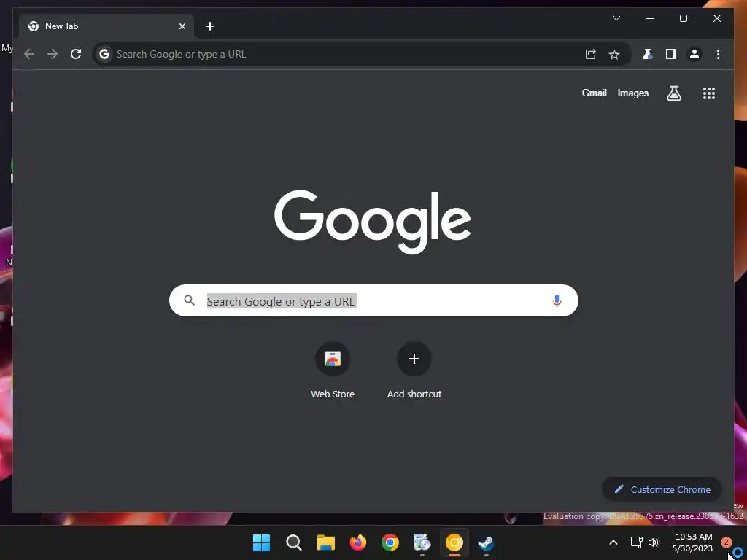Screen dimensions: 747x560
Task: Expand the tab search dropdown arrow
Action: click(x=616, y=18)
